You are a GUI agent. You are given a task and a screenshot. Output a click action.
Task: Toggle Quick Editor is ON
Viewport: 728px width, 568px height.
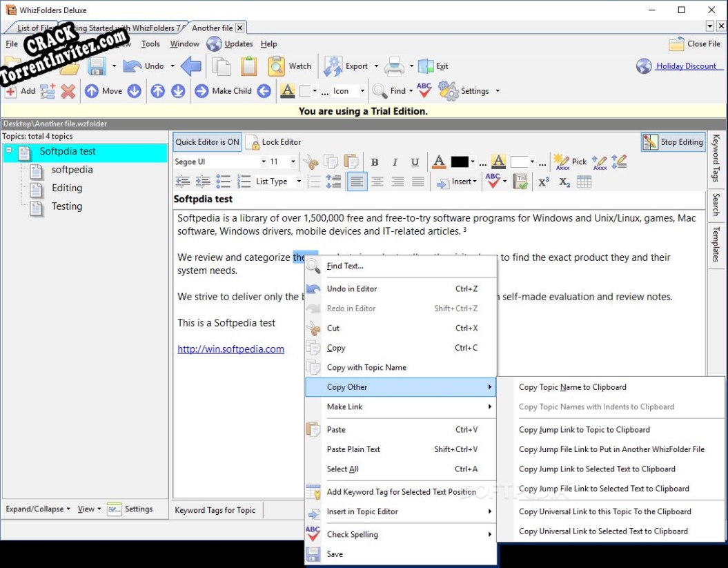point(206,141)
